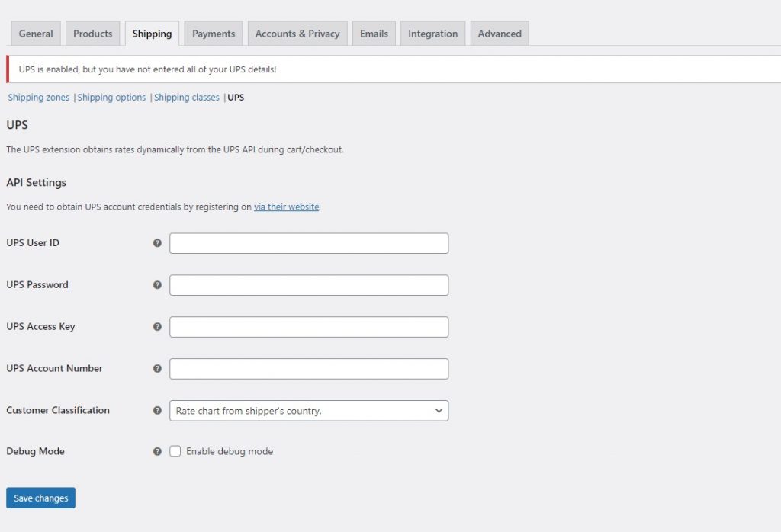Image resolution: width=781 pixels, height=532 pixels.
Task: Focus the UPS User ID field
Action: click(309, 243)
